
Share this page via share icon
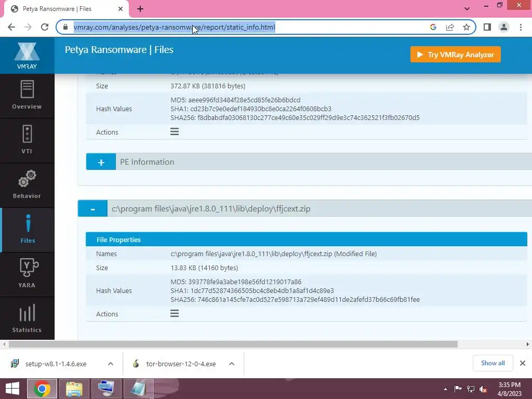click(x=450, y=27)
